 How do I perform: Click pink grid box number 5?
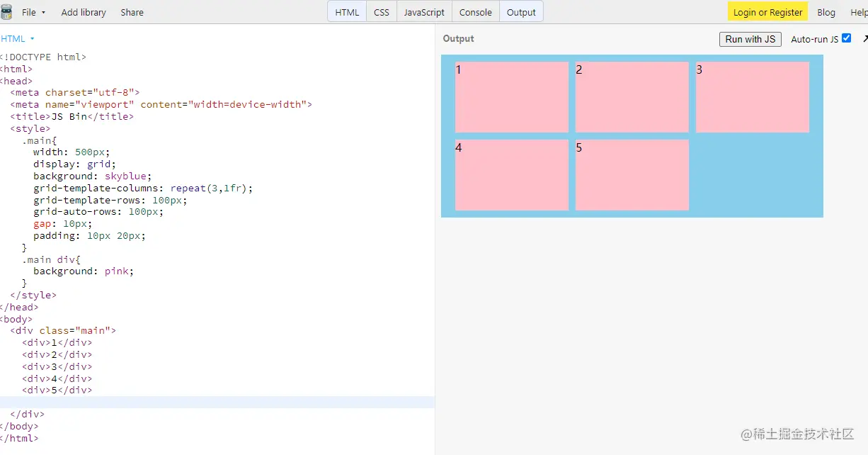[632, 175]
